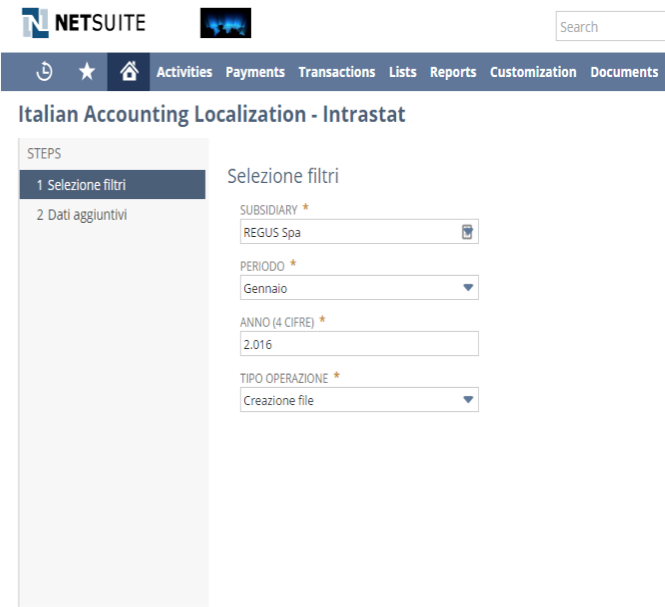Open the Activities menu

184,72
